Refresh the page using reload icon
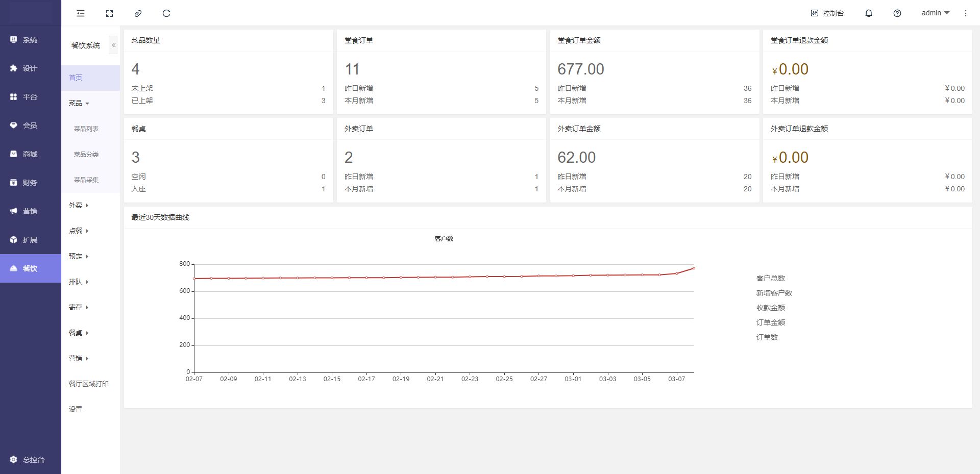Screen dimensions: 980x474 (x=166, y=13)
